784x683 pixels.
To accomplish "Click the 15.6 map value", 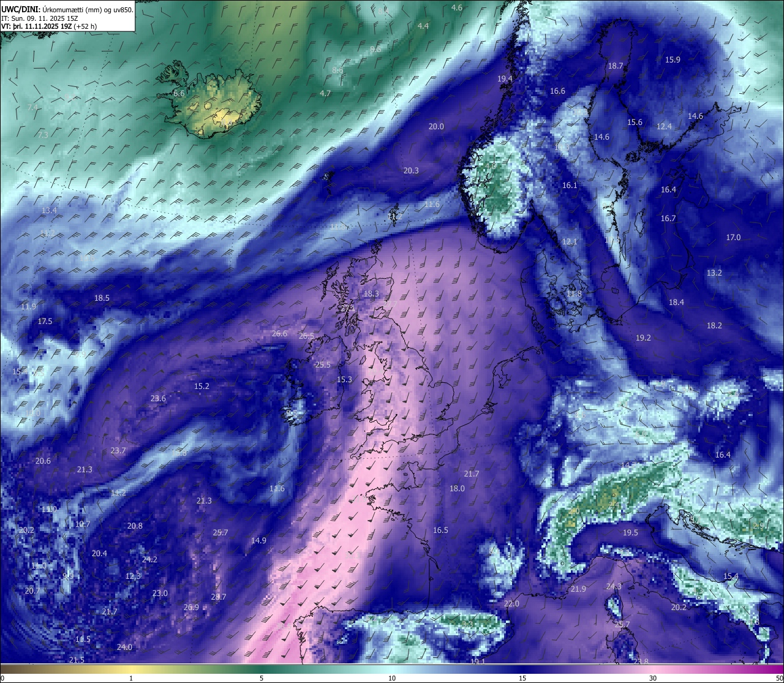I will (x=635, y=123).
